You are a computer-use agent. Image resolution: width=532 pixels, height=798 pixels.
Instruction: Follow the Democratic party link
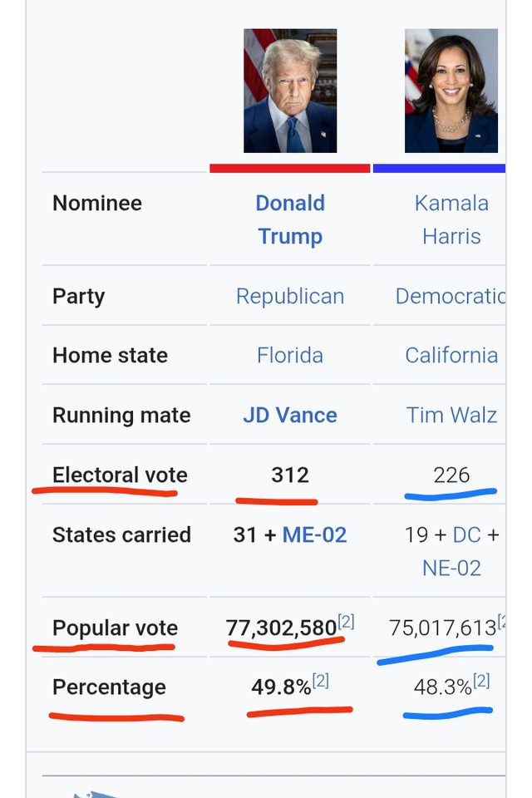point(450,296)
